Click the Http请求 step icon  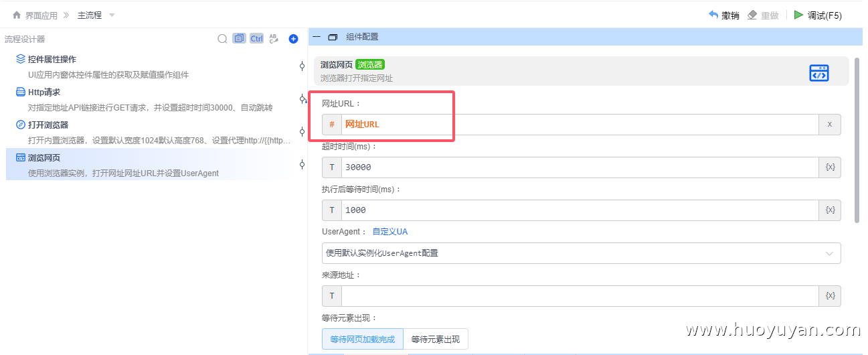click(x=21, y=92)
